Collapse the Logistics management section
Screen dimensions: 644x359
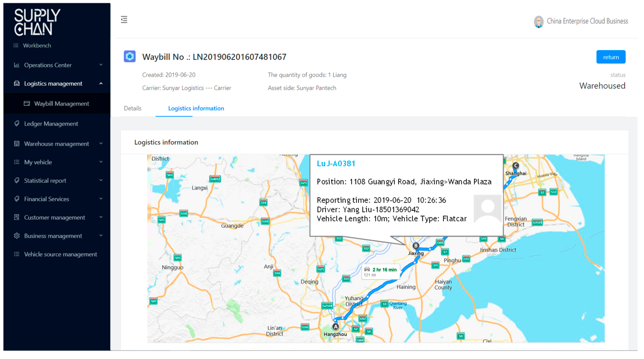pos(101,83)
